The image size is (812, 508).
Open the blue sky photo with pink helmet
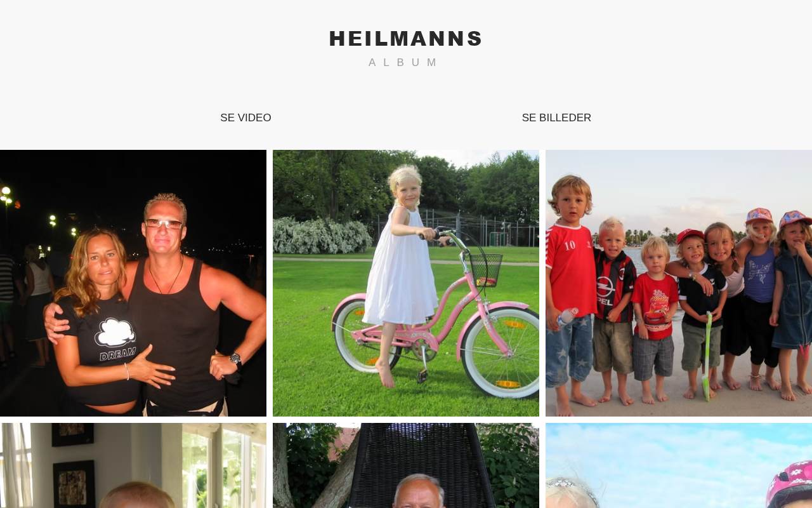[x=679, y=465]
